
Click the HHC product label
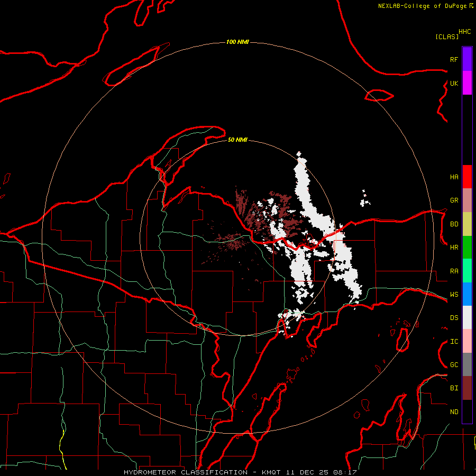(465, 32)
